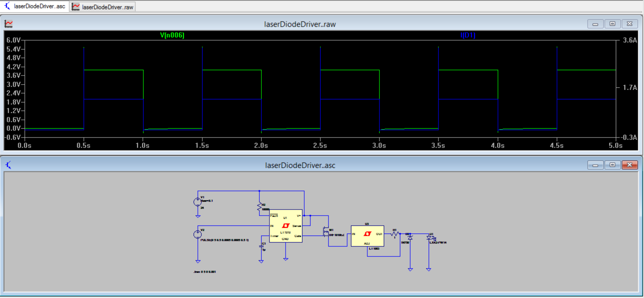Click the waveform icon in the .raw window title bar
Viewport: 644px width, 298px height.
click(8, 24)
